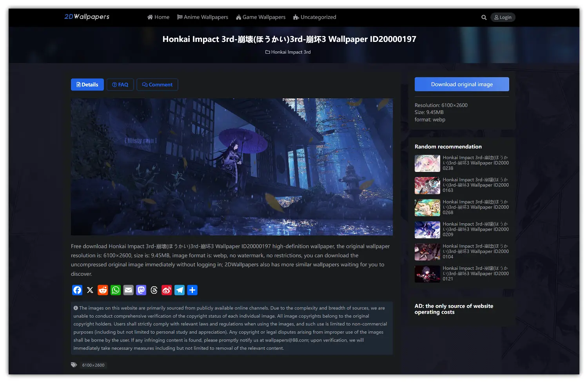Open Anime Wallpapers menu

point(203,17)
